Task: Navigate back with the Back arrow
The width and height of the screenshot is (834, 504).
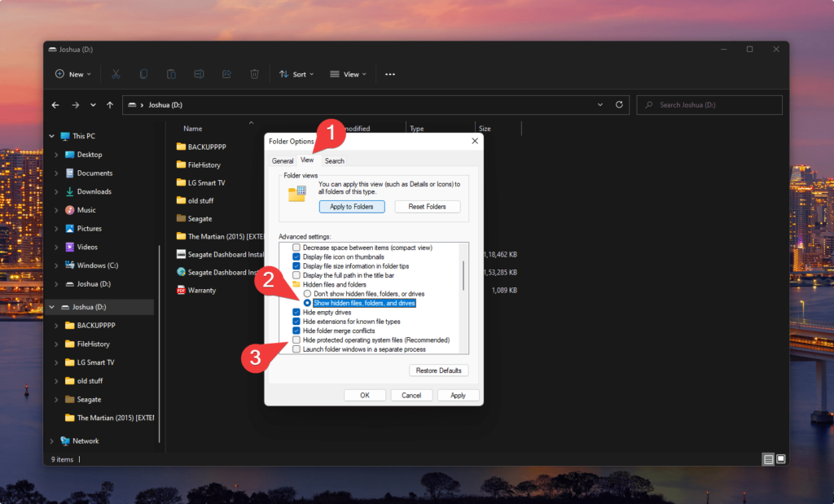Action: tap(55, 105)
